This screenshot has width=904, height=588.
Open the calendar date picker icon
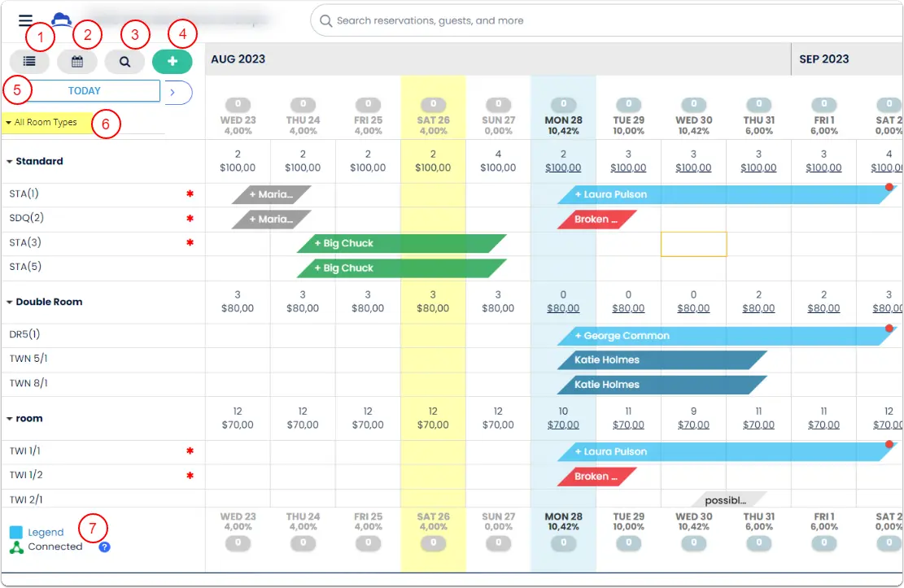(77, 61)
